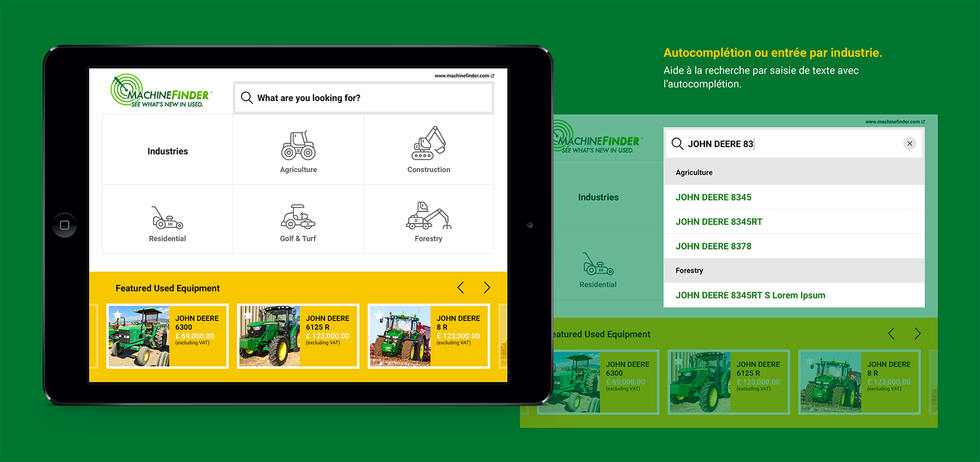Click the £ 69,000.00 price on tablet
This screenshot has height=462, width=980.
coord(194,336)
